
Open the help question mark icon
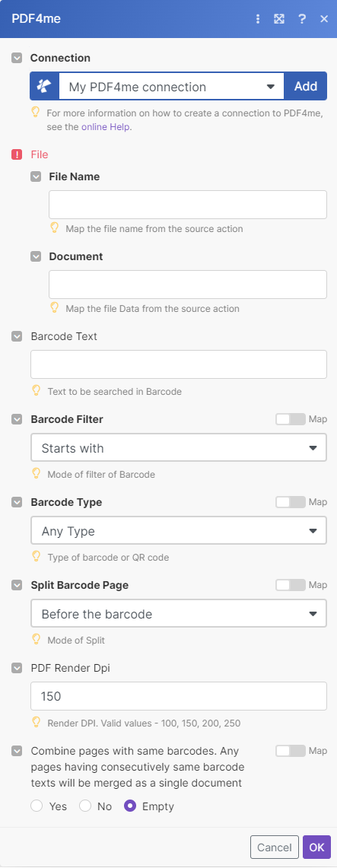click(x=302, y=19)
